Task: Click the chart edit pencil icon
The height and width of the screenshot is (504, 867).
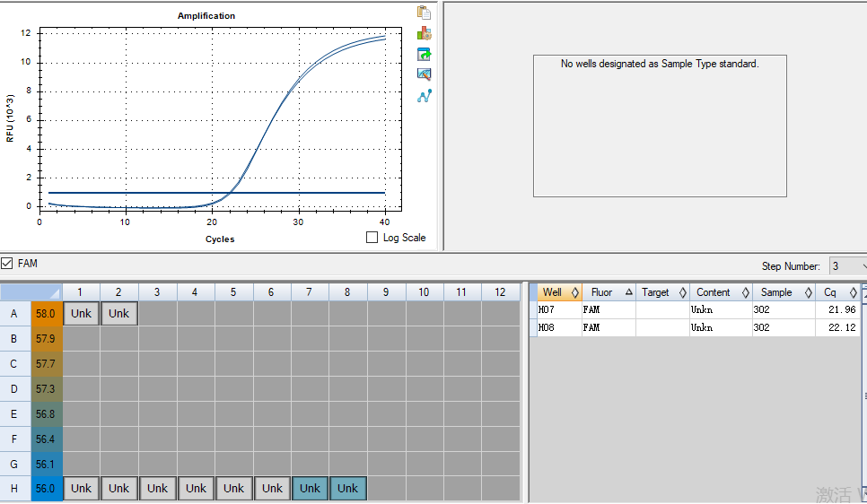Action: (425, 74)
